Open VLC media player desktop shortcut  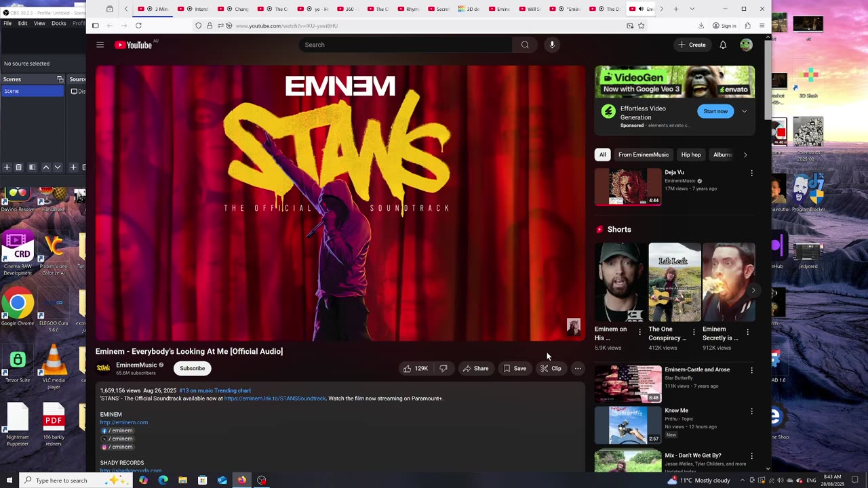(x=54, y=367)
